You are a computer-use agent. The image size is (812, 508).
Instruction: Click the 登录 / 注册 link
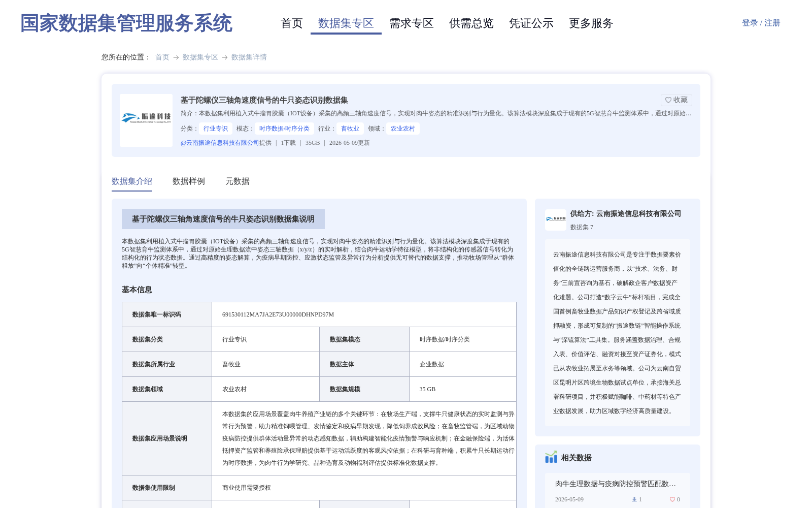(761, 23)
